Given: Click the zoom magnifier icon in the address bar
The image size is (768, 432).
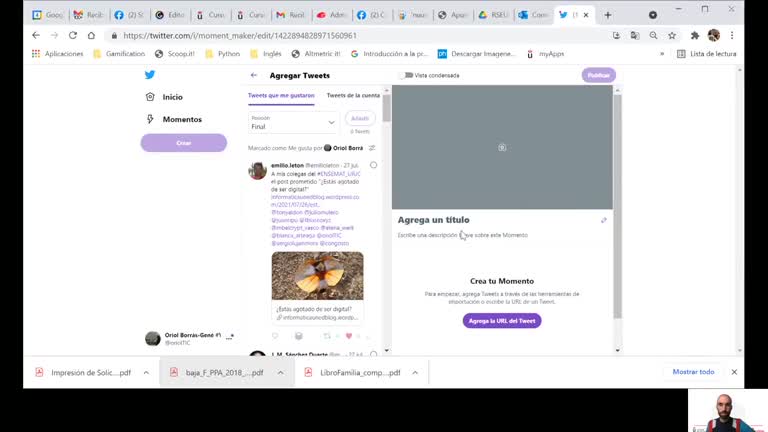Looking at the screenshot, I should 653,35.
